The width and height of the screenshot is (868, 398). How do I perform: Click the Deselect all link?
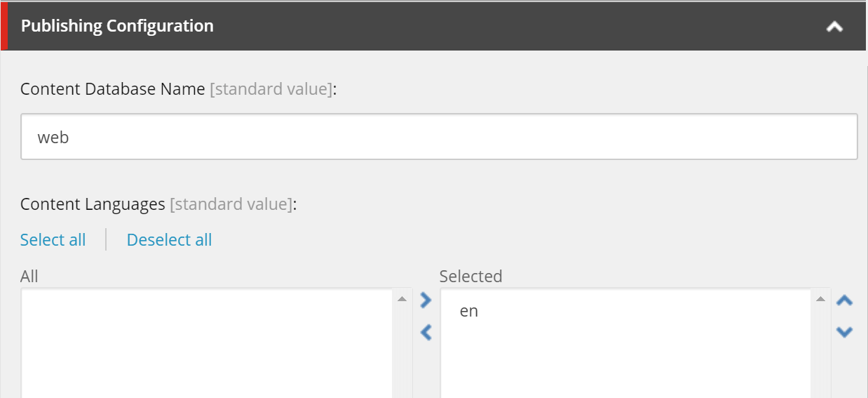(x=169, y=240)
